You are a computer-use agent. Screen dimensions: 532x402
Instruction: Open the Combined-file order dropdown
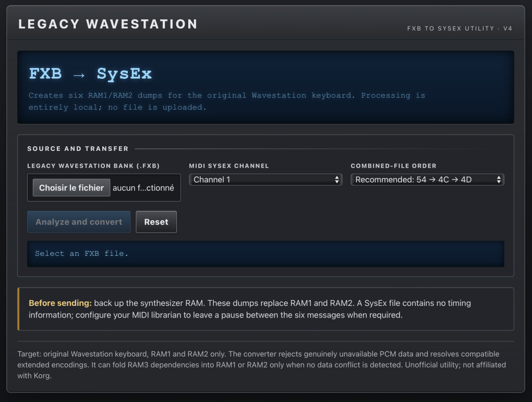tap(427, 180)
